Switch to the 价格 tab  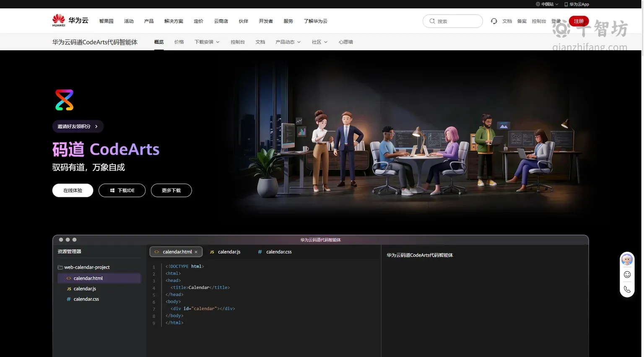coord(179,42)
